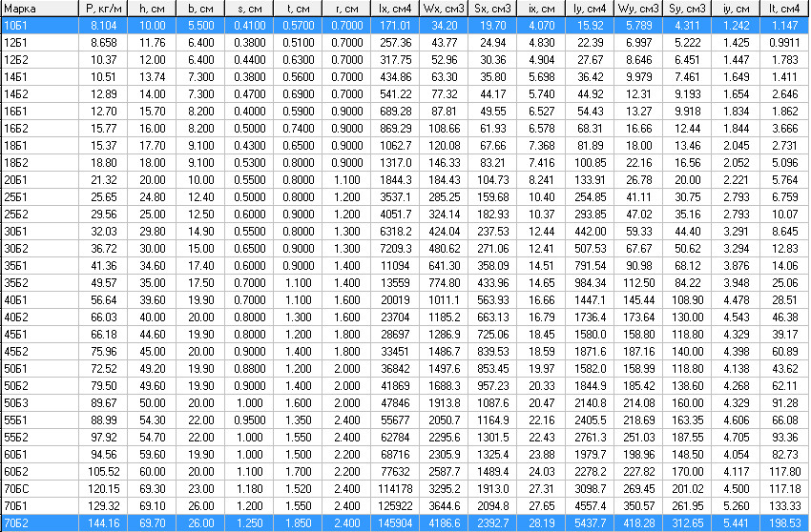Click Wy value 112.50 in 35Б2 row

coord(638,283)
